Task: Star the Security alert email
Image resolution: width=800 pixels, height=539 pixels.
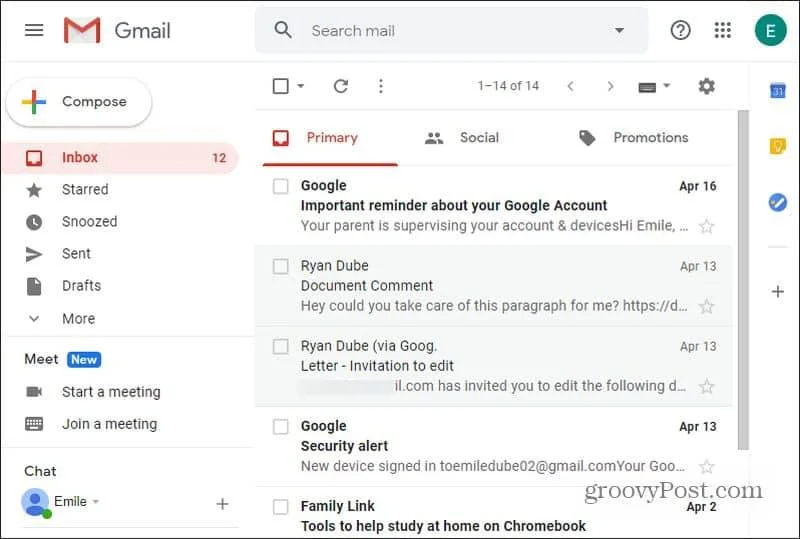Action: coord(706,467)
